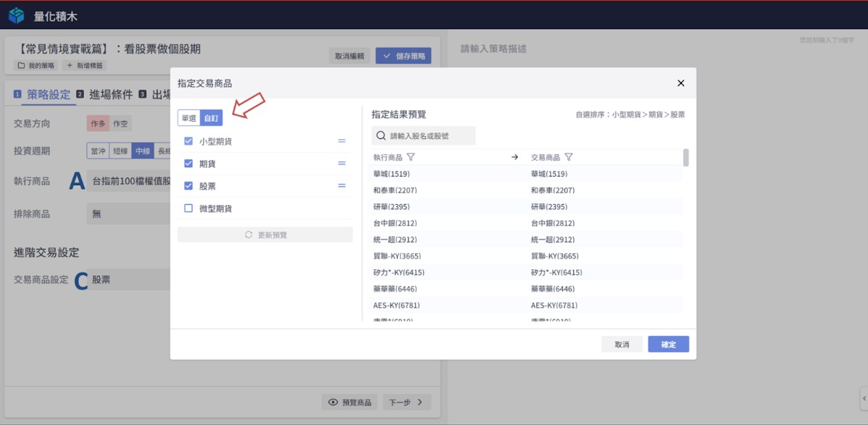868x425 pixels.
Task: Click the refresh icon in 更新預覽
Action: [249, 235]
